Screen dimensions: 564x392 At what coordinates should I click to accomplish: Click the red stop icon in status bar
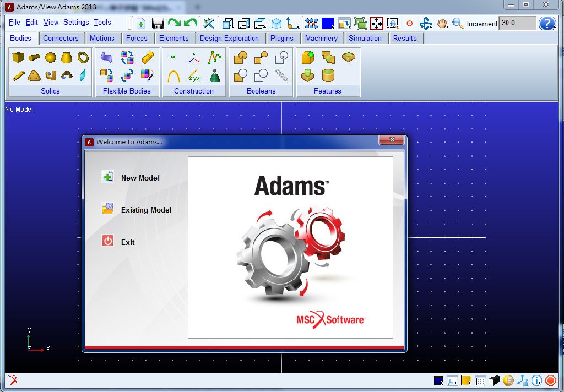coord(551,380)
